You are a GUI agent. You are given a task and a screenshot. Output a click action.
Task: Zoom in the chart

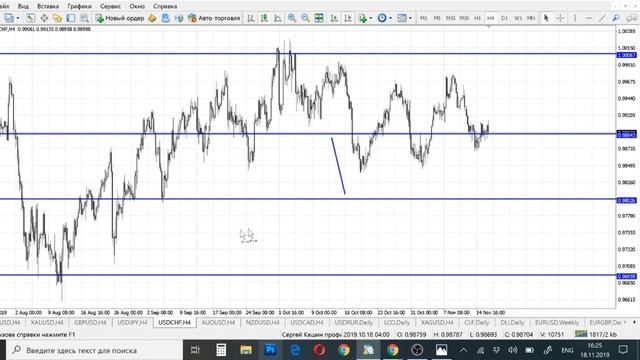click(292, 18)
